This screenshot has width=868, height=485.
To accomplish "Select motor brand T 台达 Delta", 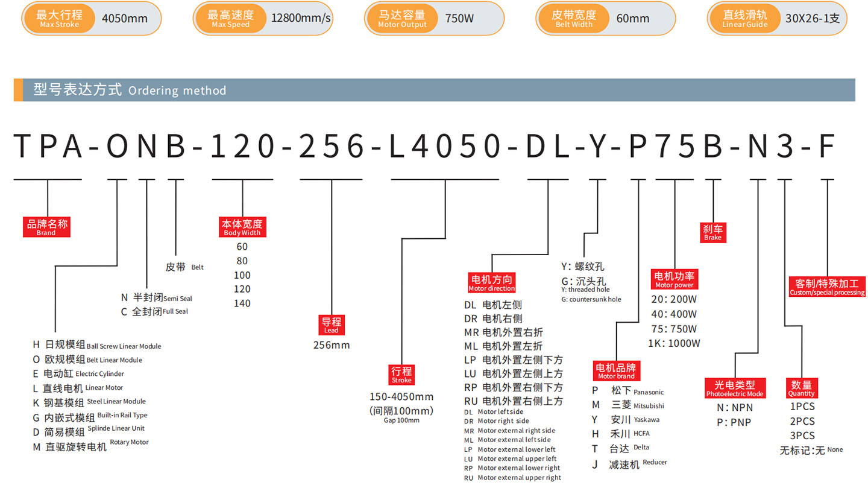I will coord(620,448).
